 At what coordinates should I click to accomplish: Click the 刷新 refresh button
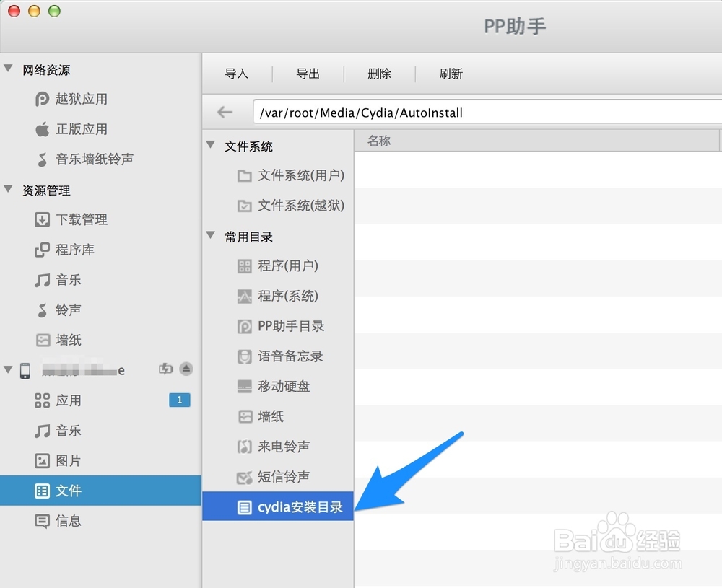pos(451,74)
